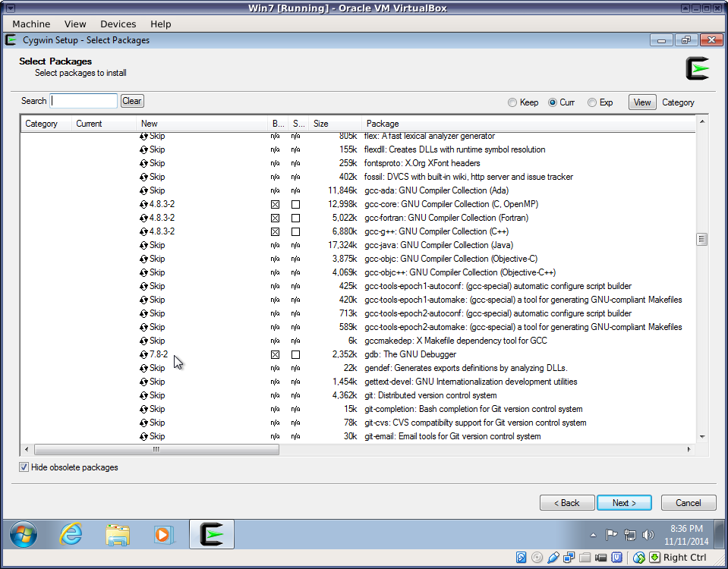Cycle version icon for gendef package
The width and height of the screenshot is (728, 569).
click(144, 368)
